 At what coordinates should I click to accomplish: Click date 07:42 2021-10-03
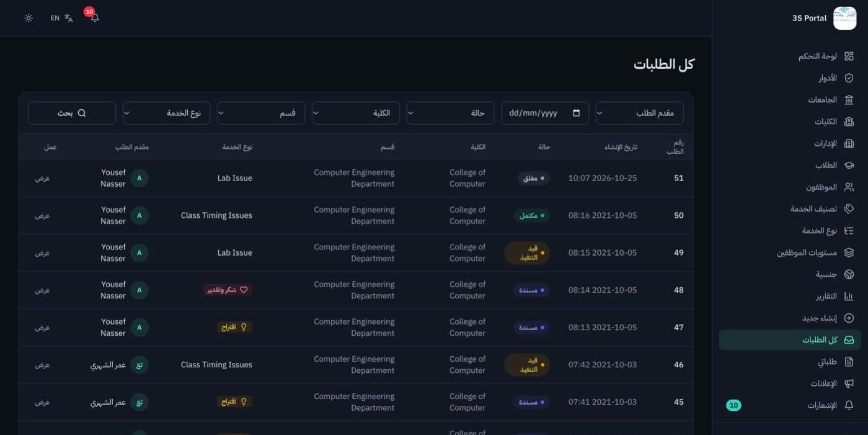[x=603, y=364]
